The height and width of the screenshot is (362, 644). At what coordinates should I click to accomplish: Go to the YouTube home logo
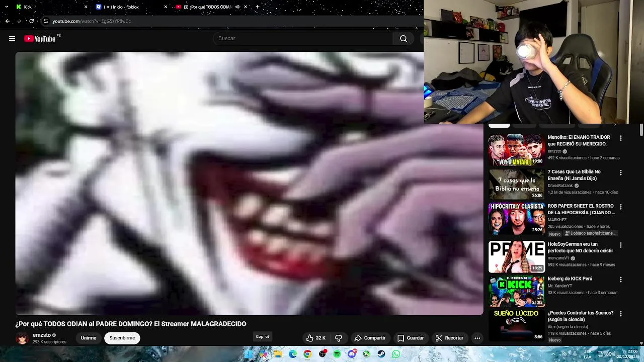click(40, 39)
